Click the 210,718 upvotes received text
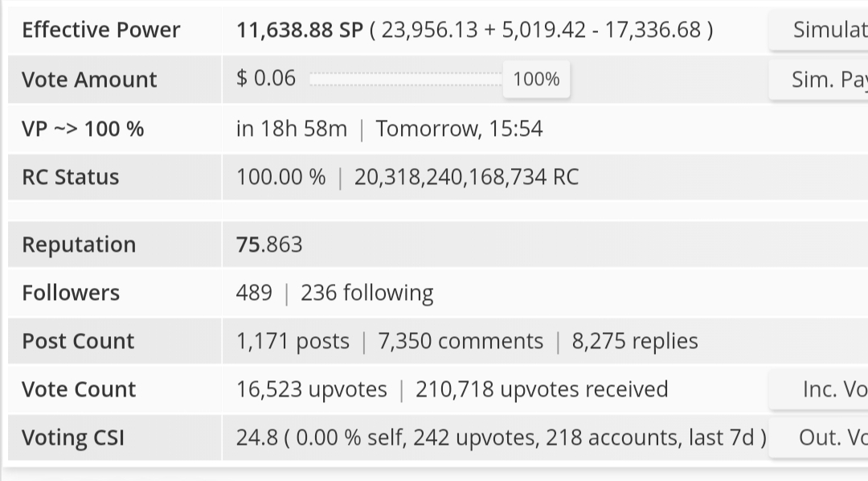 [x=542, y=389]
